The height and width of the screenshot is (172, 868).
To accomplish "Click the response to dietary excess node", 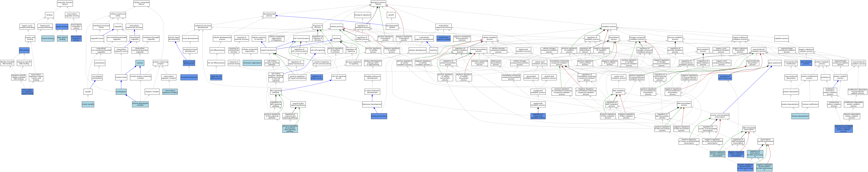I will click(x=317, y=77).
